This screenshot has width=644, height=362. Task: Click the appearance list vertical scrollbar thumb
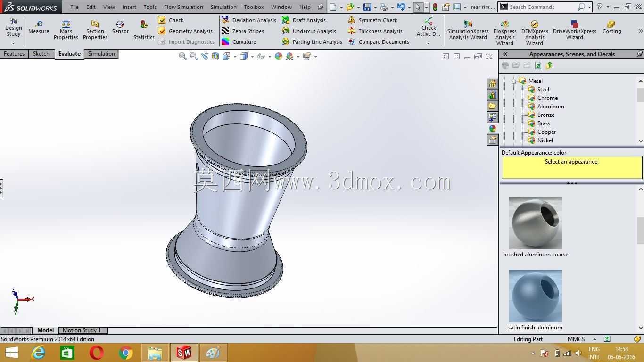click(641, 230)
